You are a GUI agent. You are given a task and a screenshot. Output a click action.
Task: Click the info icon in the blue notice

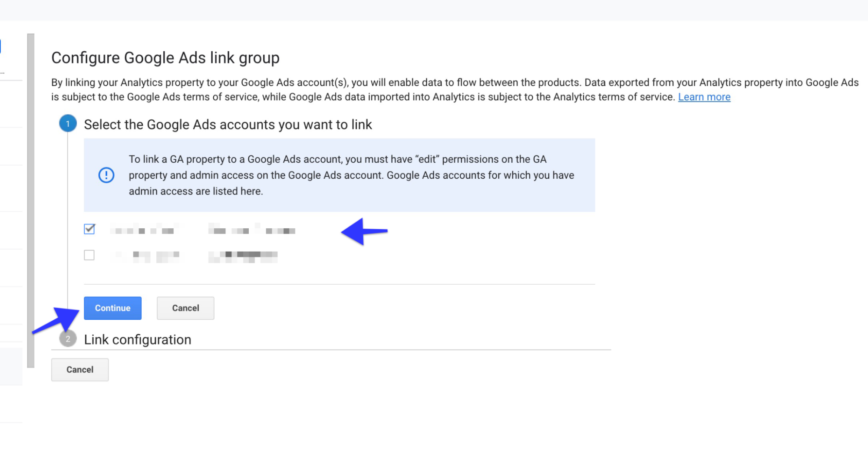coord(106,175)
